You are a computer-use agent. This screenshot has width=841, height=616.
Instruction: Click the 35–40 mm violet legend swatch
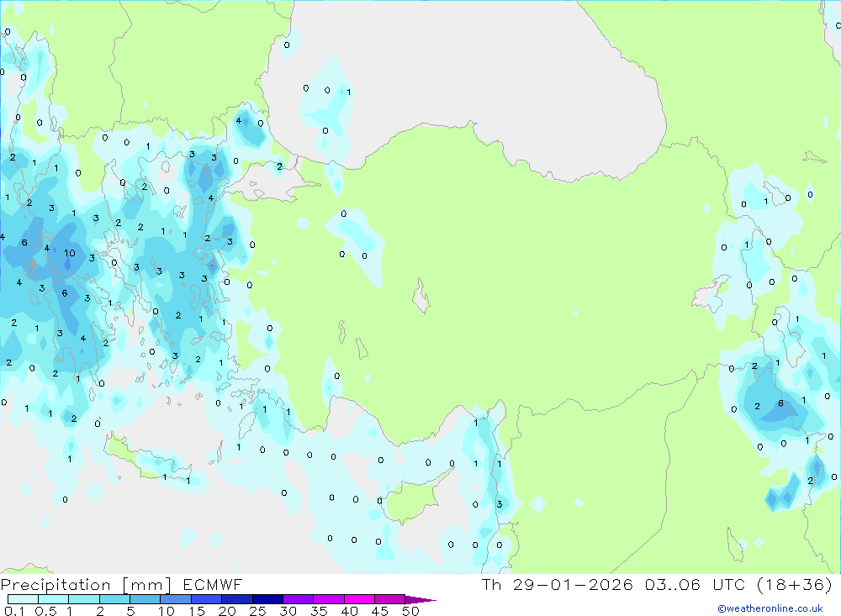[x=329, y=599]
